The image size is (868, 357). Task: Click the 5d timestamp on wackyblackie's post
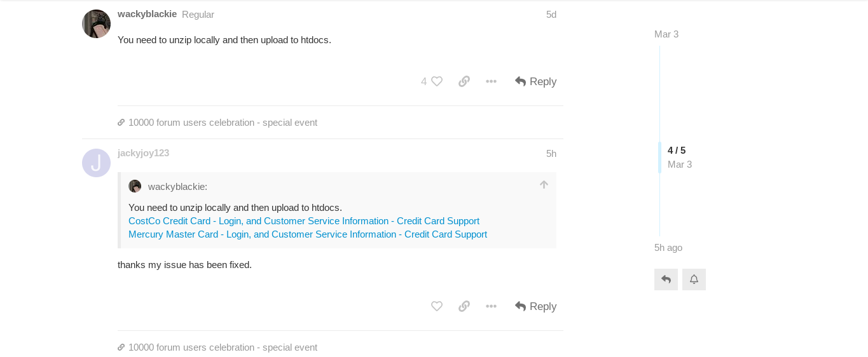click(x=551, y=15)
